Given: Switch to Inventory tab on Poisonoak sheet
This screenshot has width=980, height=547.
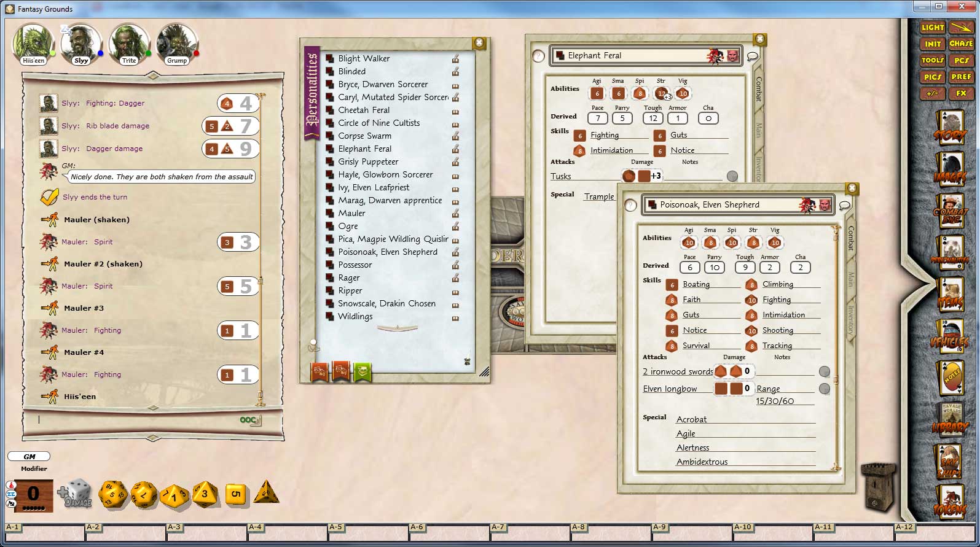Looking at the screenshot, I should tap(851, 319).
